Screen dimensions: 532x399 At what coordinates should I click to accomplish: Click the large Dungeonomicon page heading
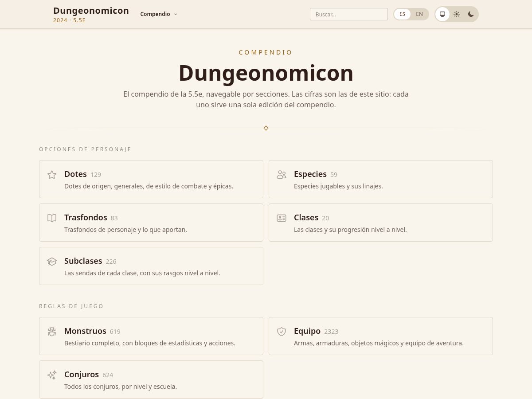[x=266, y=73]
